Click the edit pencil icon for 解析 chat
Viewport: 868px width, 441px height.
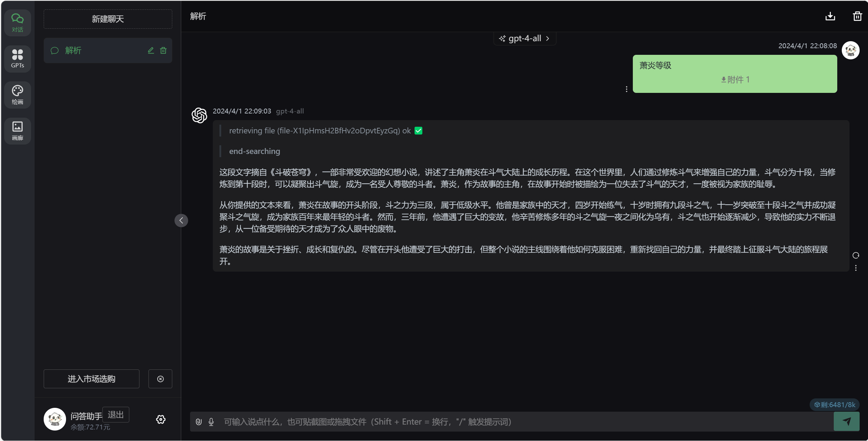(x=151, y=51)
